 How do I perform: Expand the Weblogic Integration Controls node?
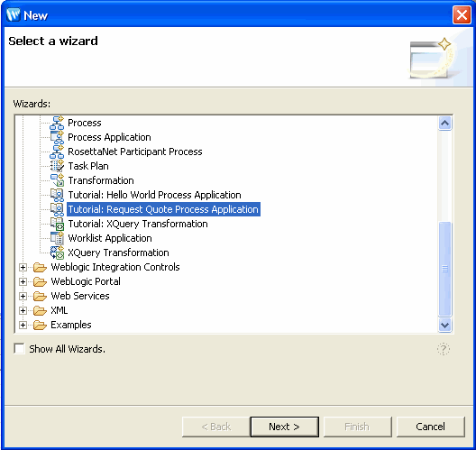pos(23,267)
